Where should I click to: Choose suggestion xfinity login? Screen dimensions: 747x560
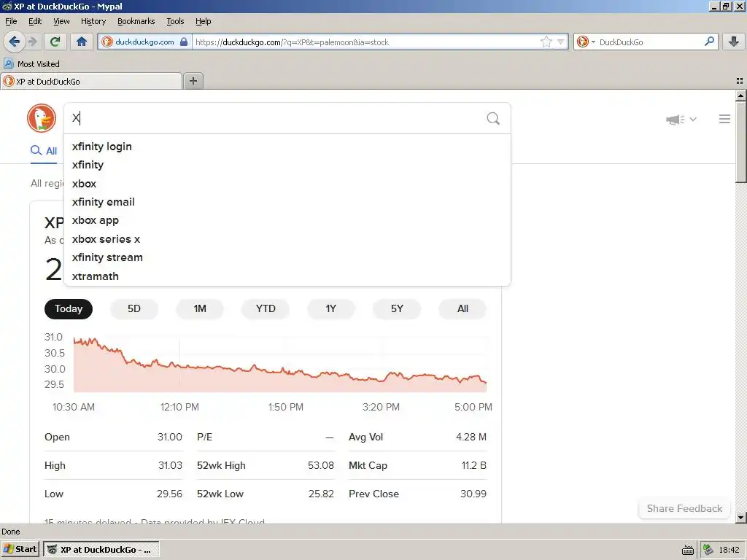pyautogui.click(x=287, y=146)
